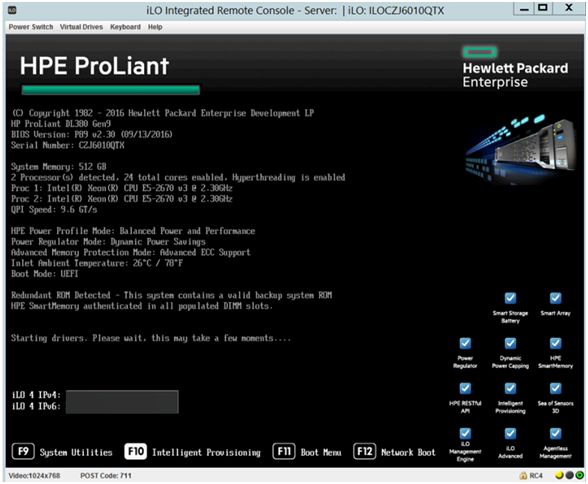The height and width of the screenshot is (484, 588).
Task: Click the Boot Mode: UEFI line
Action: coord(45,274)
